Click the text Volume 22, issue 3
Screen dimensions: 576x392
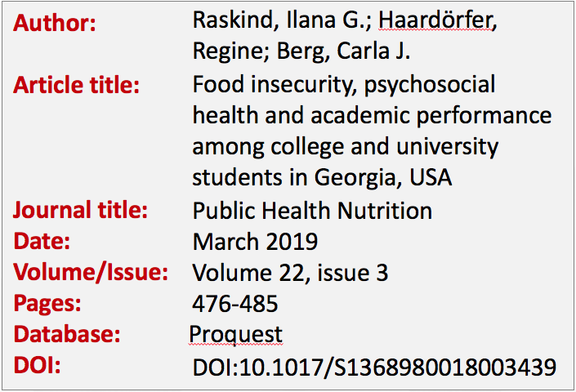click(290, 273)
